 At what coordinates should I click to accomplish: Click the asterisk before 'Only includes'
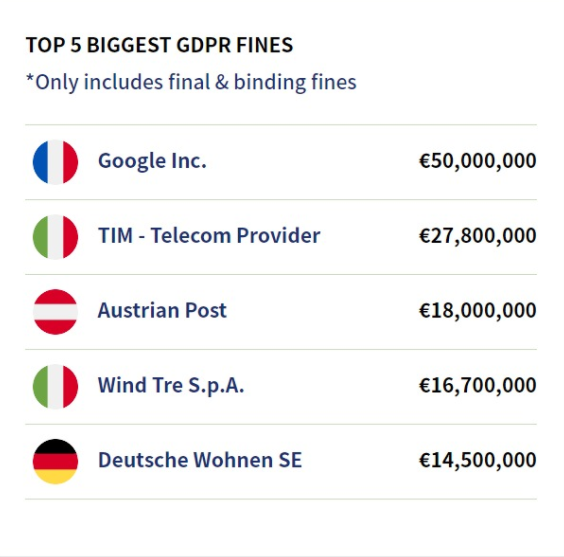click(x=30, y=78)
